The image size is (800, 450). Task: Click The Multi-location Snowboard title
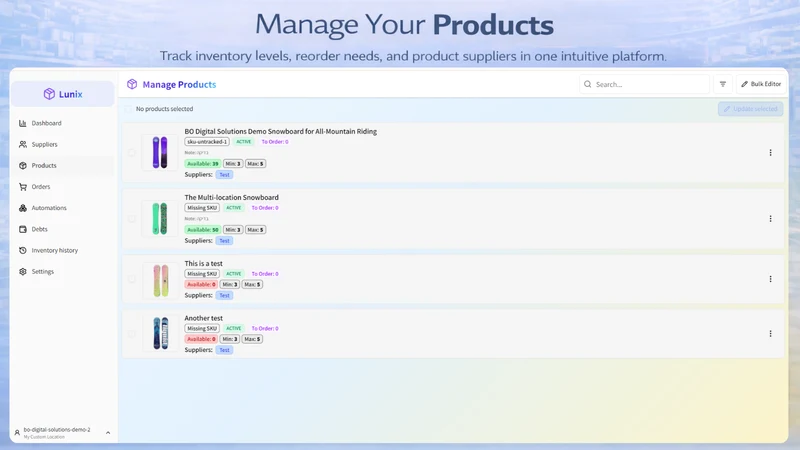232,197
